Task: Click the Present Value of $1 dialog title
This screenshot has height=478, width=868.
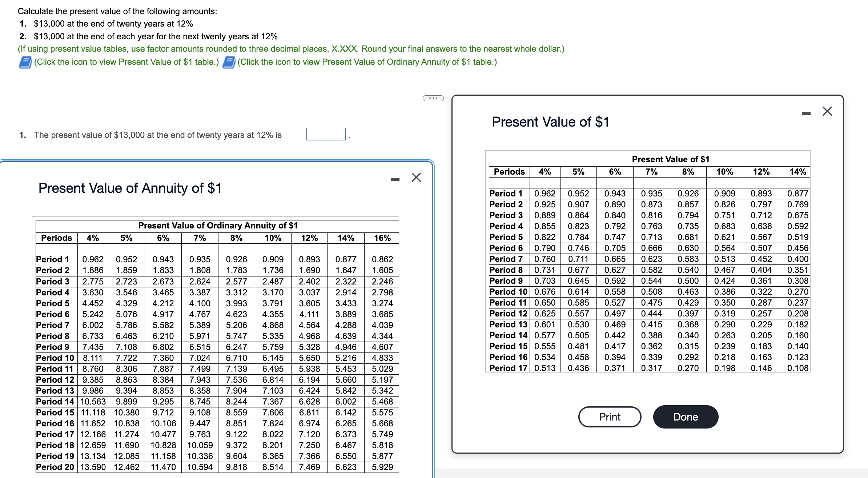Action: coord(551,122)
